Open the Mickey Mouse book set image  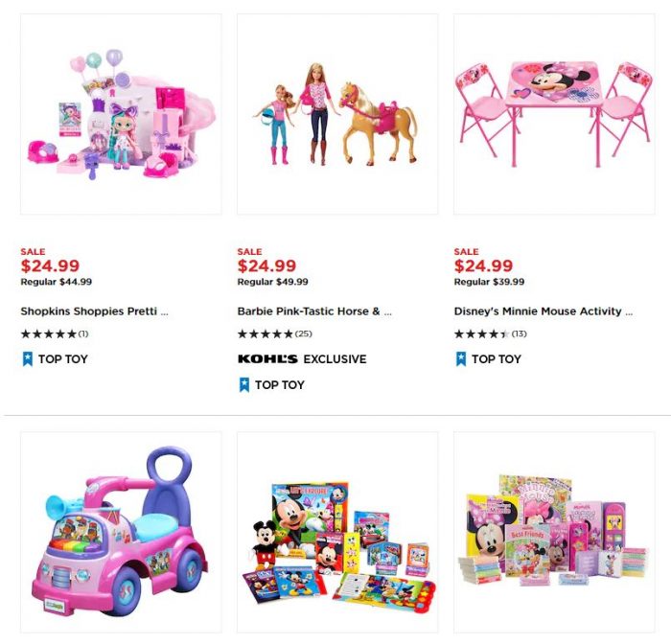point(337,532)
